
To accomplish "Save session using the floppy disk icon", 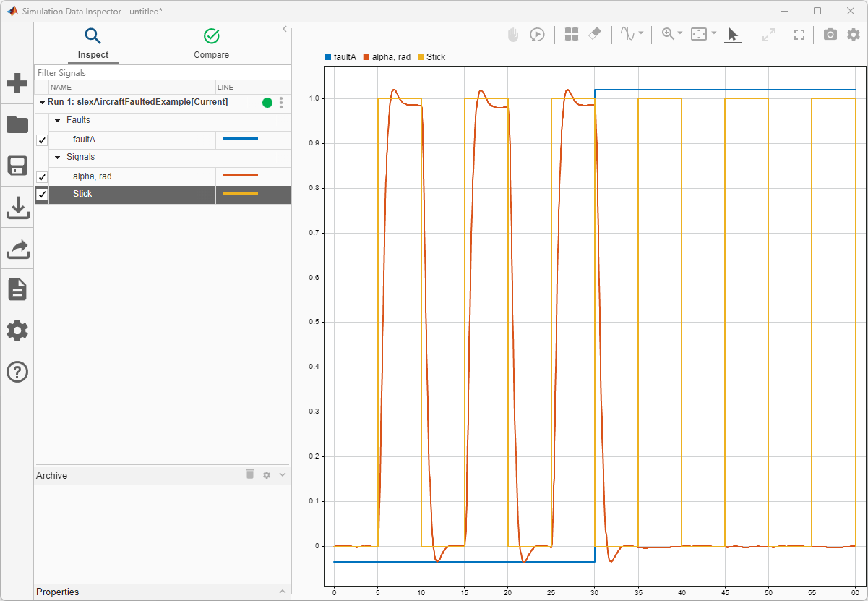I will click(x=17, y=166).
